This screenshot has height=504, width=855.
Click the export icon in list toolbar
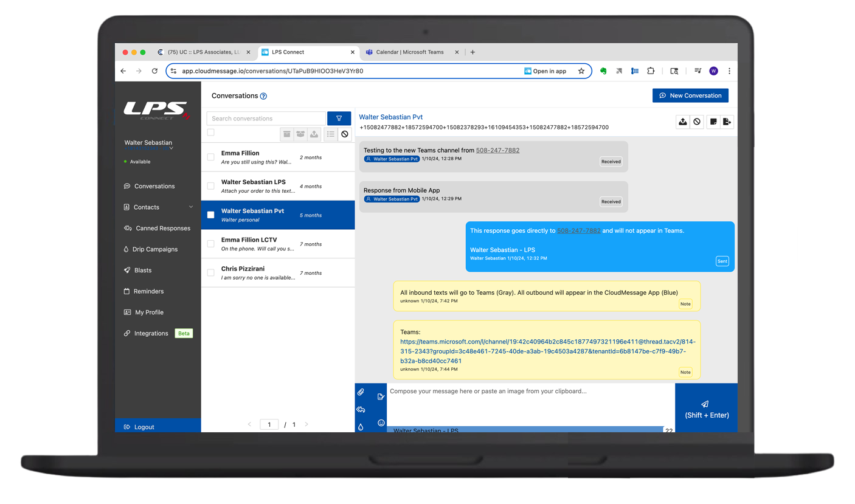coord(314,134)
